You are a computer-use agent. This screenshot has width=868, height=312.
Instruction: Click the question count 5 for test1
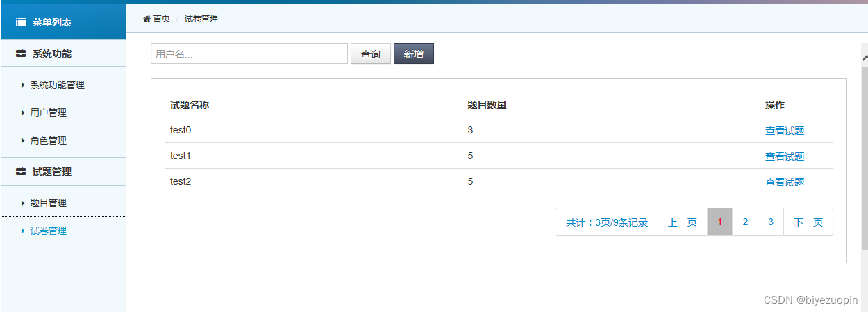[470, 156]
